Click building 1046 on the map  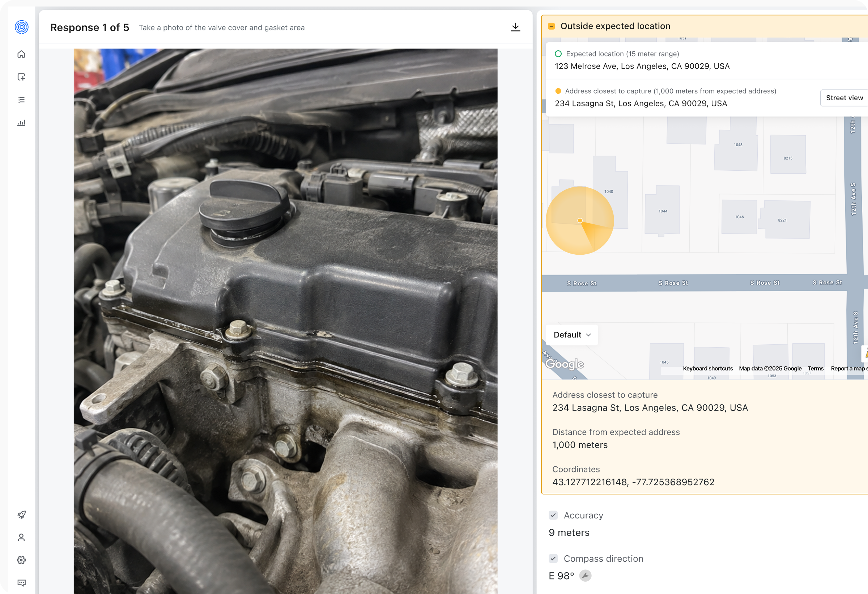tap(739, 217)
